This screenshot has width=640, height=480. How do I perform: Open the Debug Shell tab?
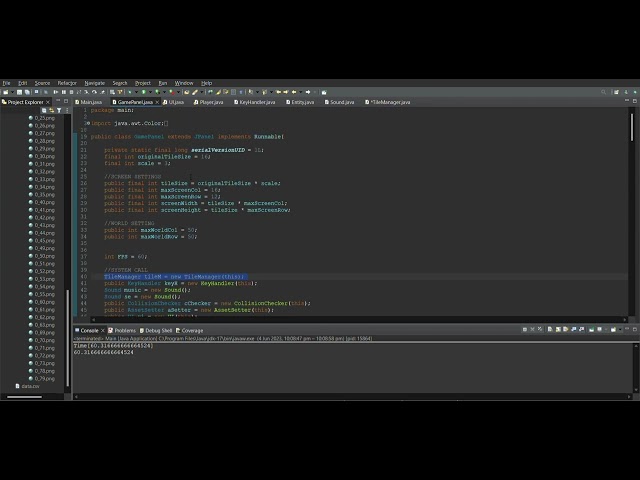point(156,330)
